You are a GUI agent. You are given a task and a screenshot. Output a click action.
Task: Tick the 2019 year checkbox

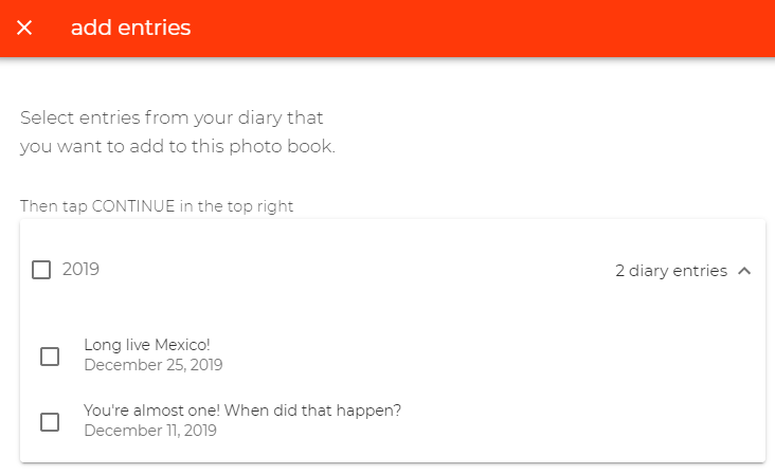41,270
